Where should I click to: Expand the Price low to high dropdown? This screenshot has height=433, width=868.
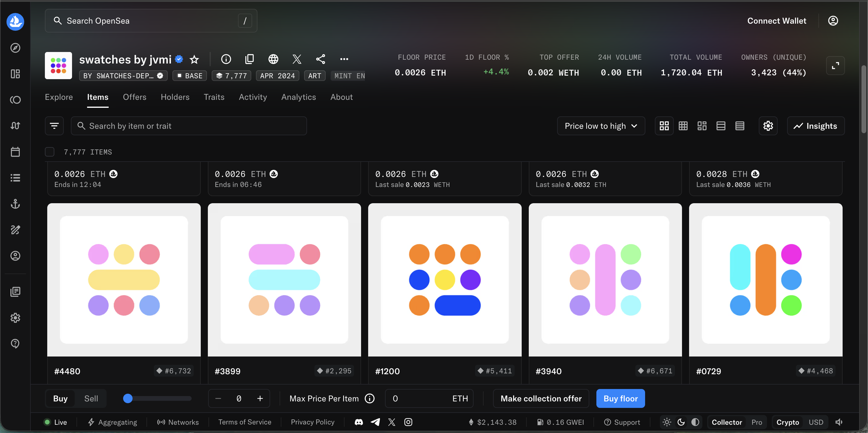coord(601,126)
